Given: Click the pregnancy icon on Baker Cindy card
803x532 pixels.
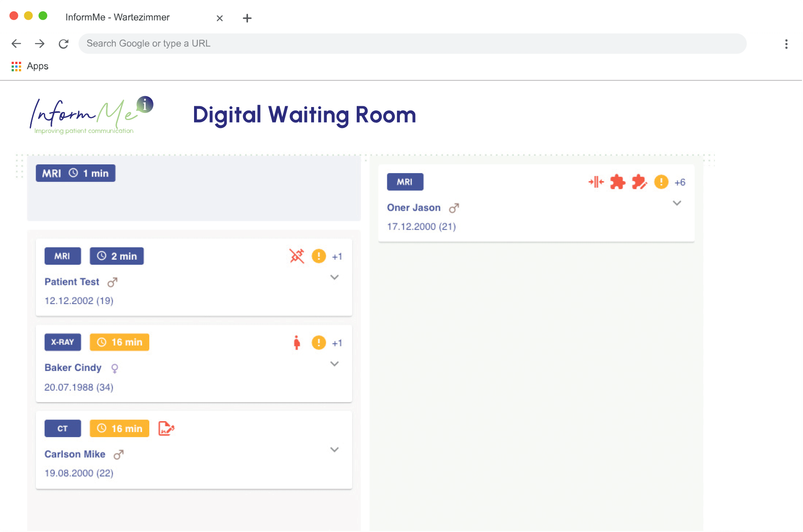Looking at the screenshot, I should point(297,343).
